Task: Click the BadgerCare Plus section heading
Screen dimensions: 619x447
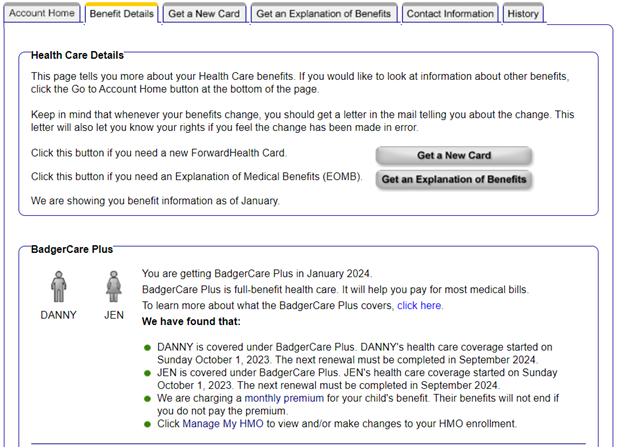Action: point(72,249)
